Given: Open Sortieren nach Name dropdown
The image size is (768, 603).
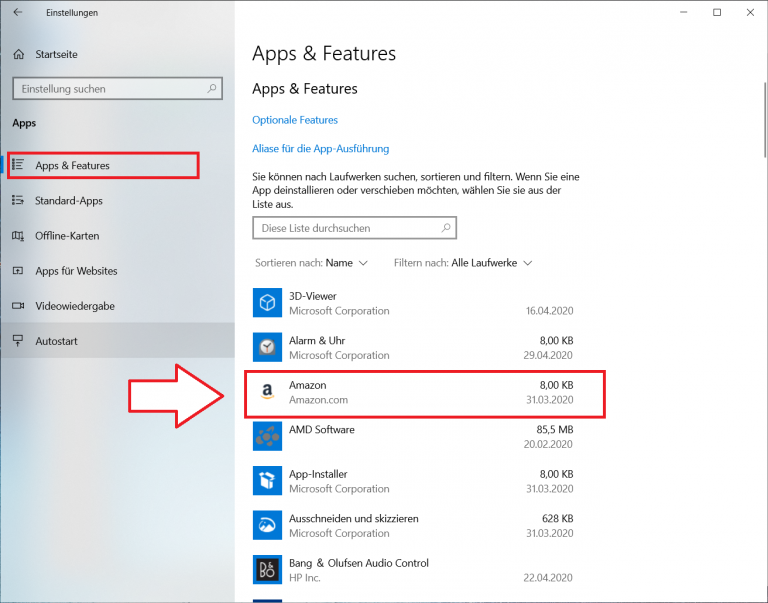Looking at the screenshot, I should [x=311, y=263].
